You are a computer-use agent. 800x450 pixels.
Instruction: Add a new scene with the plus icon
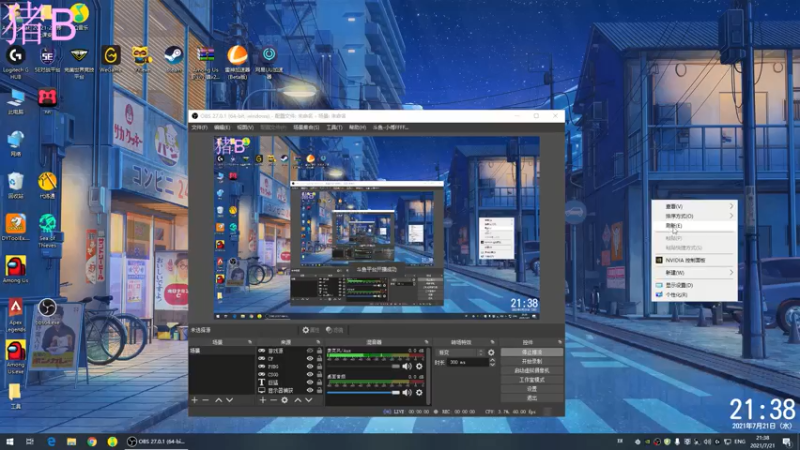[x=194, y=400]
